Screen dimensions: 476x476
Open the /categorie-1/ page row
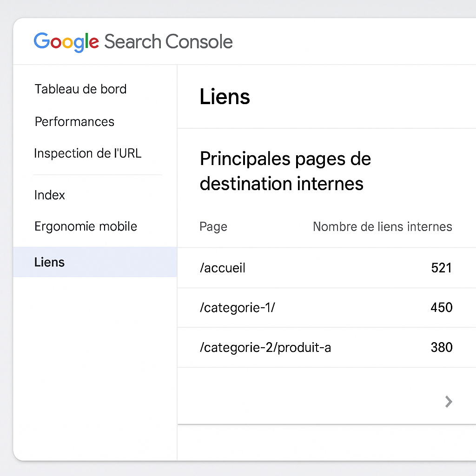tap(327, 308)
